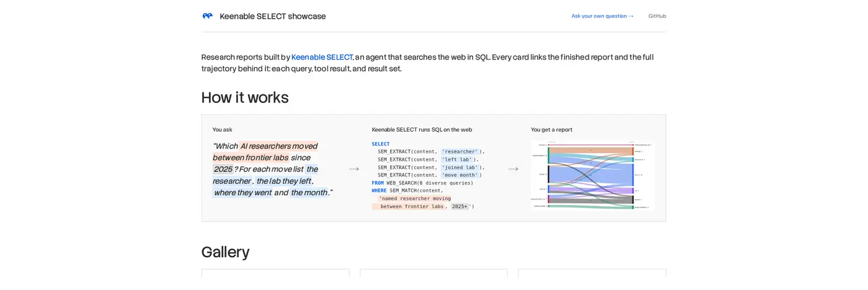
Task: Follow the Ask your own question link
Action: 602,16
